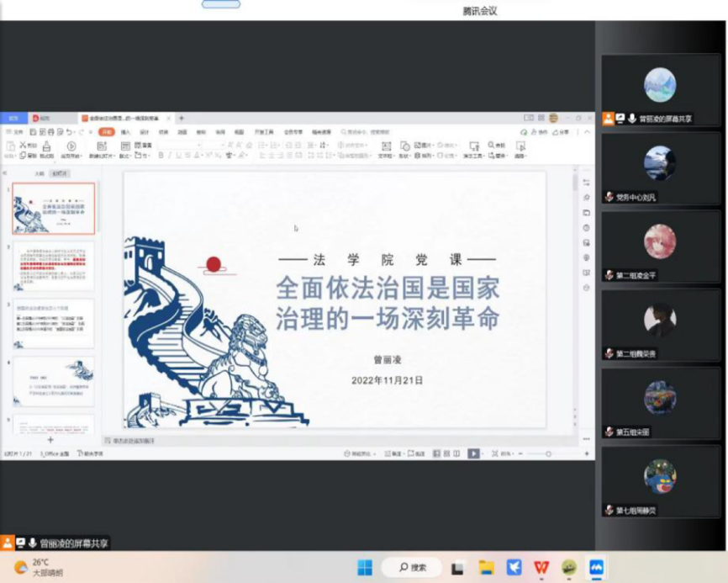Click the Windows Start button
Viewport: 728px width, 583px height.
[x=365, y=568]
